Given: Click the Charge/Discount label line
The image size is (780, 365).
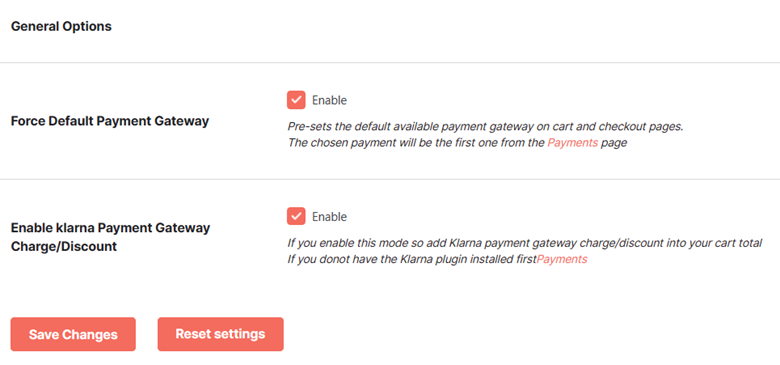Looking at the screenshot, I should pyautogui.click(x=64, y=246).
